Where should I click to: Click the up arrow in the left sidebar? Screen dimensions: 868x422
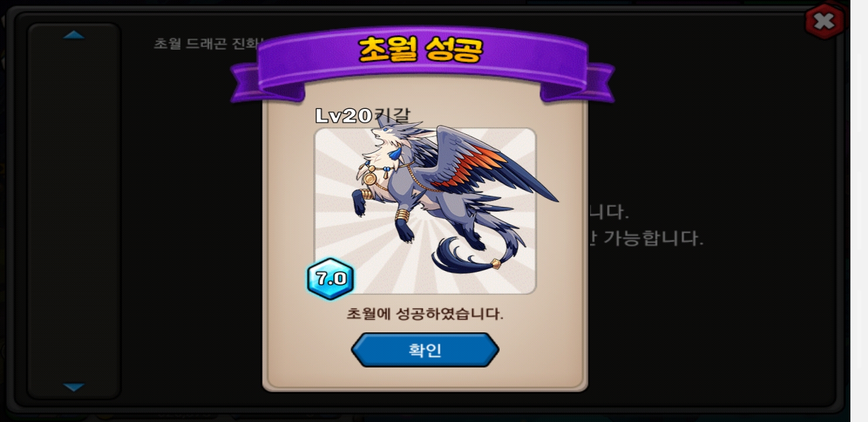pyautogui.click(x=74, y=35)
